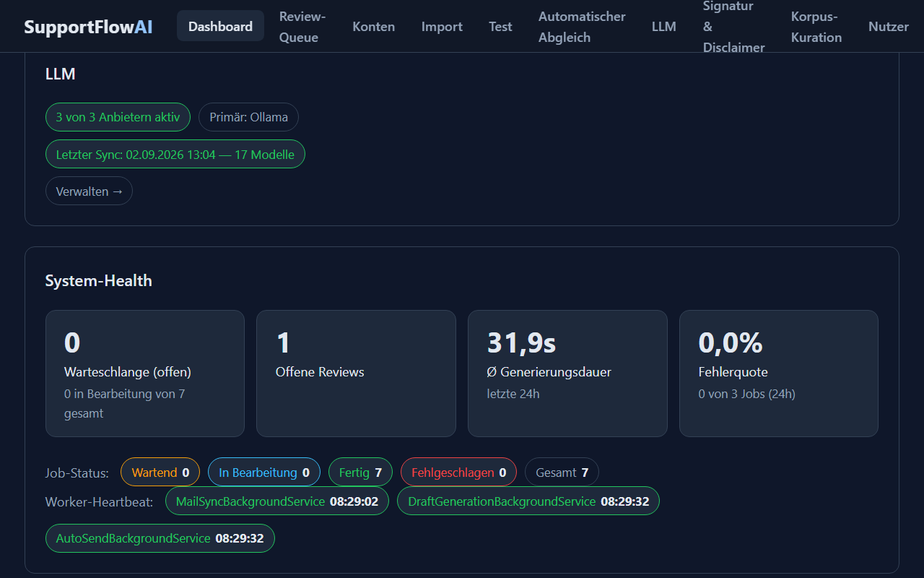Click the 'Letzter Sync' status badge

click(x=175, y=155)
